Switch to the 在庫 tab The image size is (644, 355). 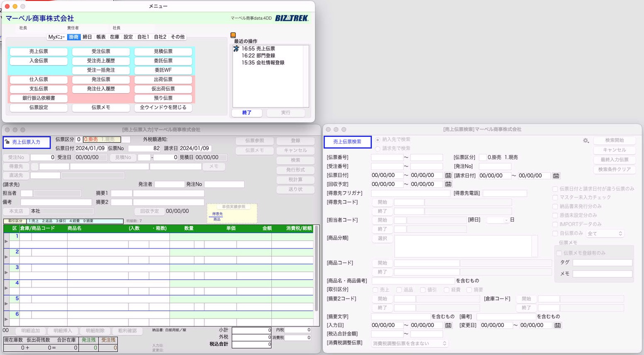(114, 37)
